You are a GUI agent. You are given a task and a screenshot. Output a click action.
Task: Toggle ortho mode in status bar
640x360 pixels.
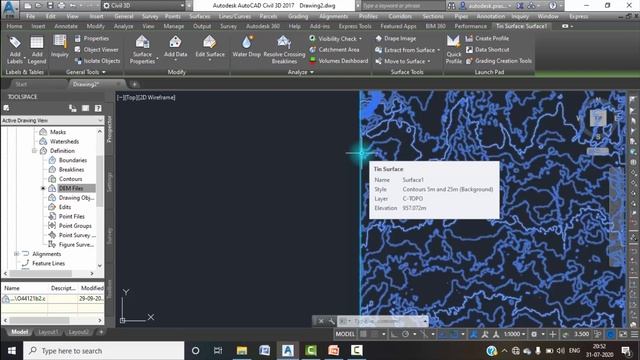coord(394,334)
